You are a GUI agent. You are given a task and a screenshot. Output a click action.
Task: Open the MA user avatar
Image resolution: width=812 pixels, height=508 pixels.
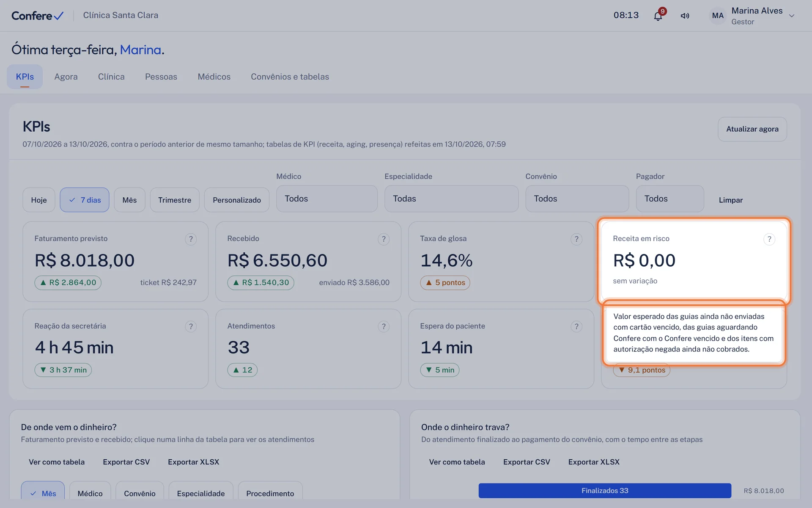click(718, 16)
